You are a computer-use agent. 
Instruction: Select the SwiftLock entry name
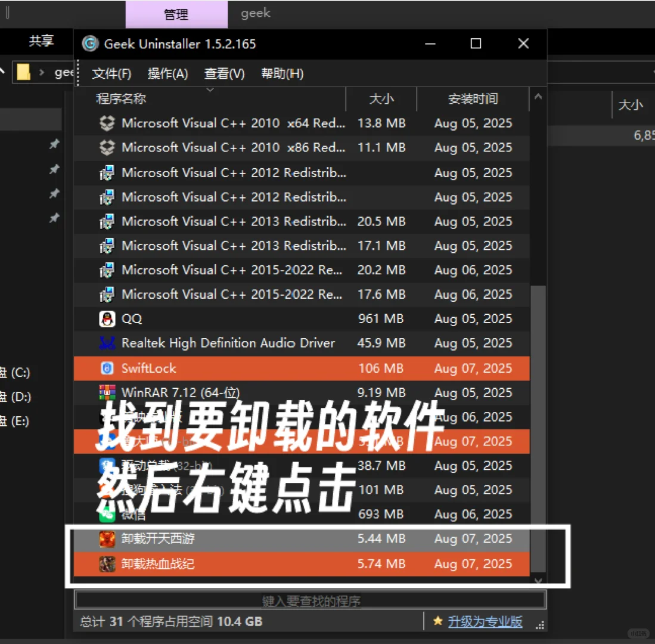coord(149,368)
